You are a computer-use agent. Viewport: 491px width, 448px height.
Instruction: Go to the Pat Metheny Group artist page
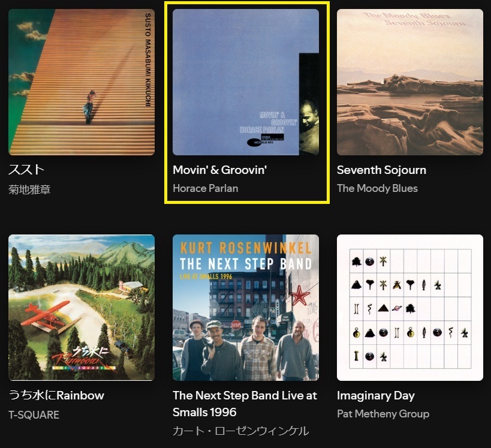383,414
